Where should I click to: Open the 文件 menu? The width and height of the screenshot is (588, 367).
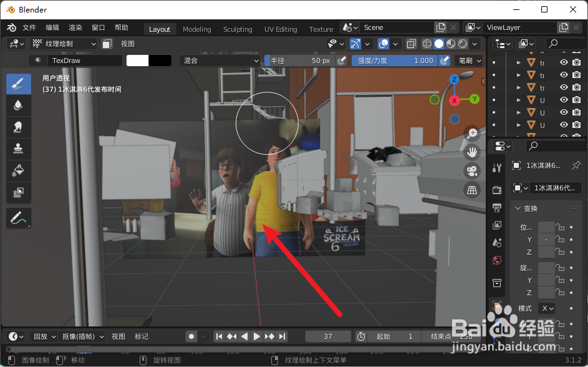pos(29,27)
